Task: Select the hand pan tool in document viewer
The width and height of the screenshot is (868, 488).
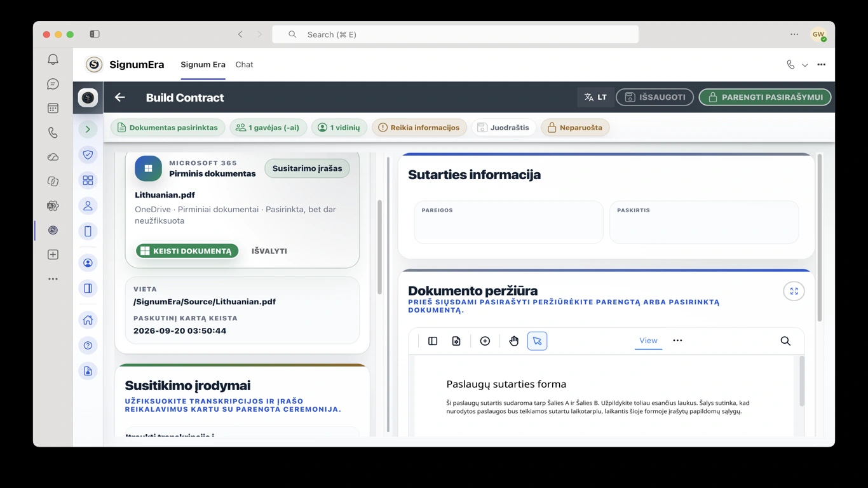Action: click(514, 341)
